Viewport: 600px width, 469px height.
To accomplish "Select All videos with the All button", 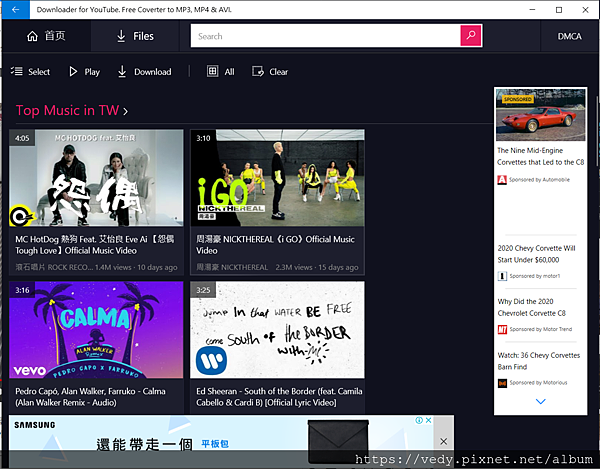I will (x=220, y=72).
